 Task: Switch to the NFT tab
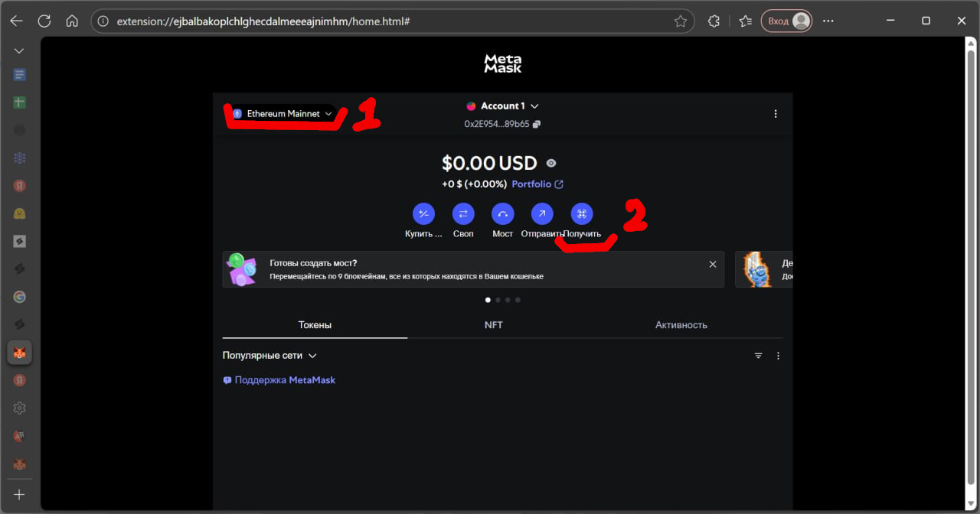tap(493, 324)
